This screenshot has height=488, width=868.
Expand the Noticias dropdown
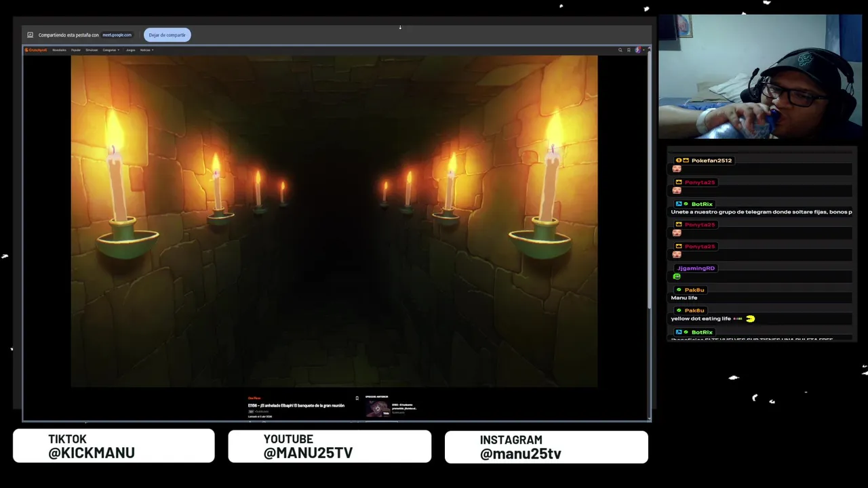[146, 50]
